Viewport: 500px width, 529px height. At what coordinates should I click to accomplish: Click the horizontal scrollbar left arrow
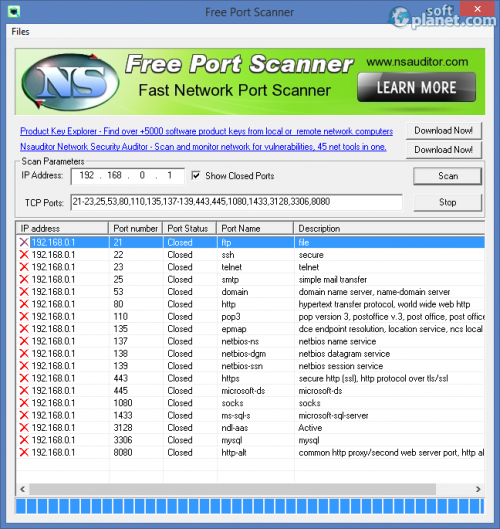coord(23,489)
